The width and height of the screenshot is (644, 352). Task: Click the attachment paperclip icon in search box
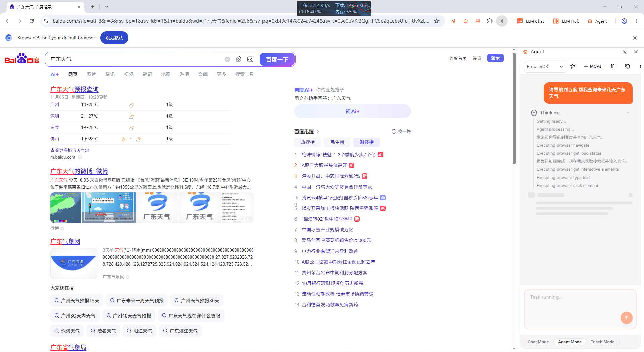coord(238,59)
